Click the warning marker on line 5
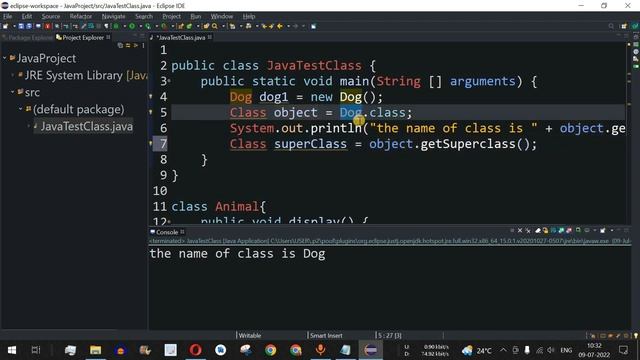This screenshot has height=360, width=640. [x=151, y=112]
